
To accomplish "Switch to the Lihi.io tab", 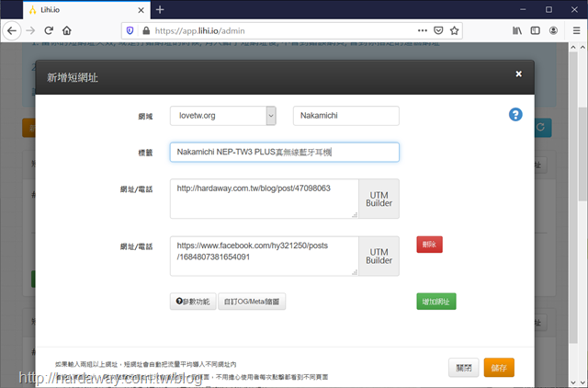I will tap(86, 10).
